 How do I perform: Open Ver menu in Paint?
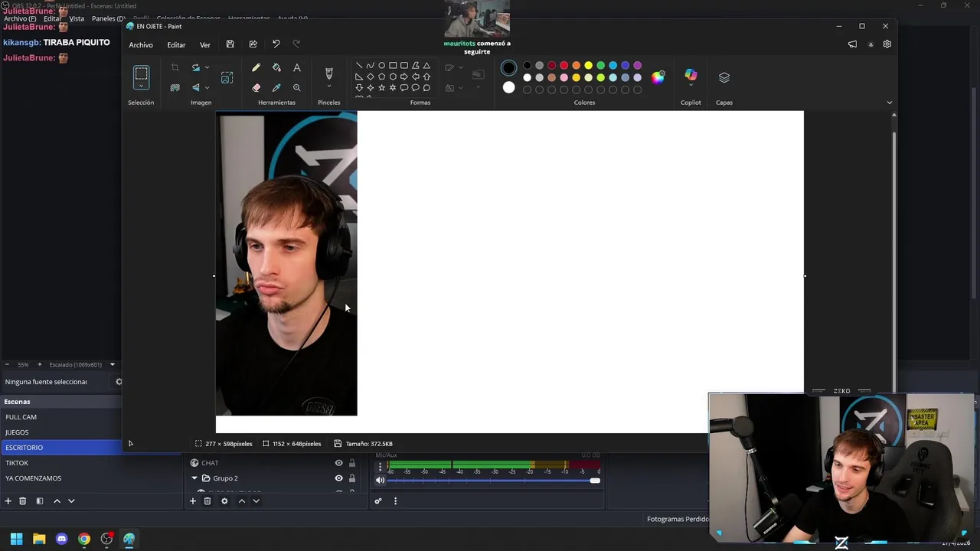pyautogui.click(x=205, y=44)
